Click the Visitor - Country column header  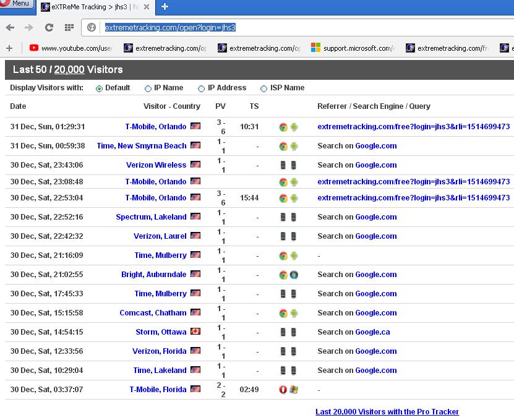(172, 106)
